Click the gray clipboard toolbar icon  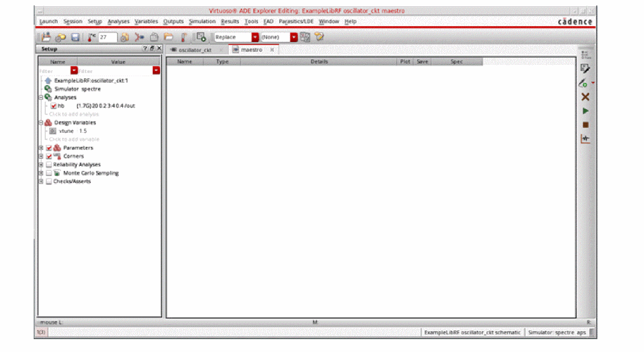pyautogui.click(x=154, y=37)
